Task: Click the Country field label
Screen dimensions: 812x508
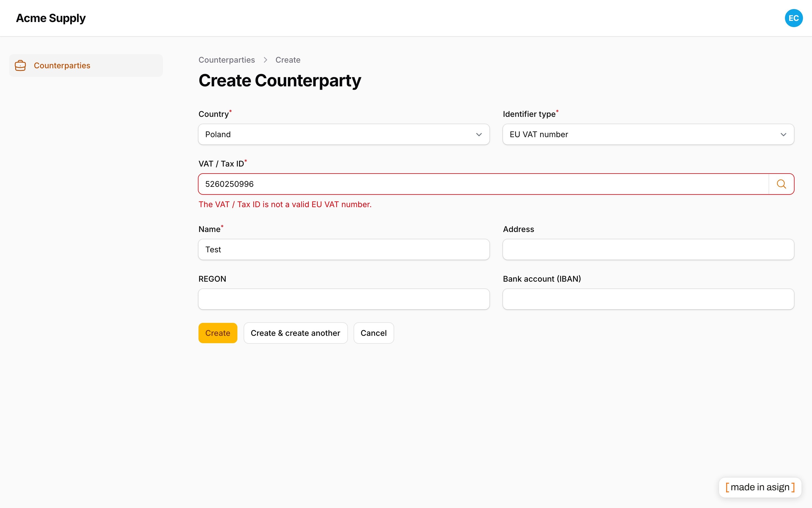Action: [x=213, y=114]
